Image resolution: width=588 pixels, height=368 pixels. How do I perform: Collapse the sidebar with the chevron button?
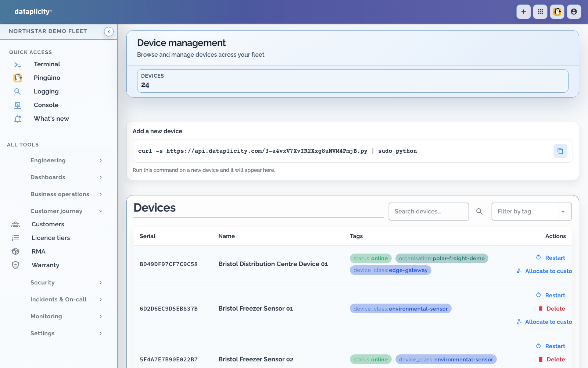tap(109, 32)
